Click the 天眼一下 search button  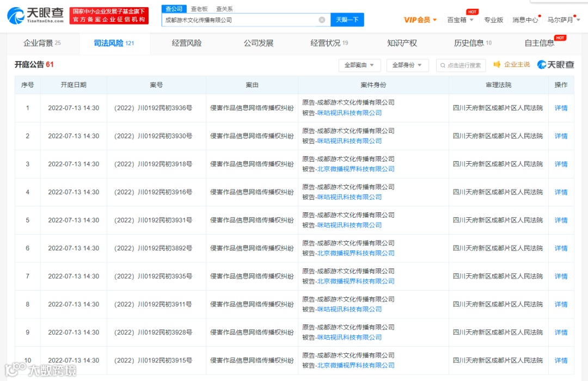coord(347,20)
